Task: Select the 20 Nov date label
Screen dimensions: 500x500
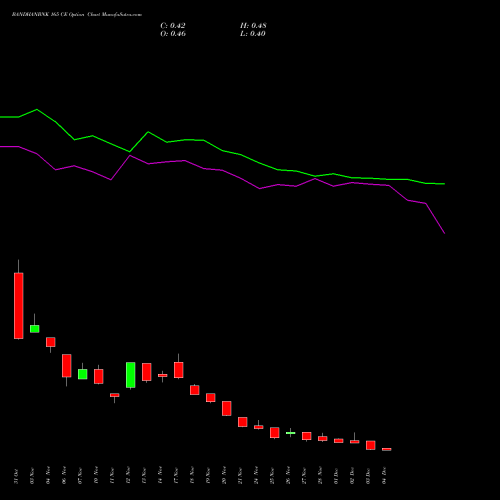Action: tap(224, 476)
